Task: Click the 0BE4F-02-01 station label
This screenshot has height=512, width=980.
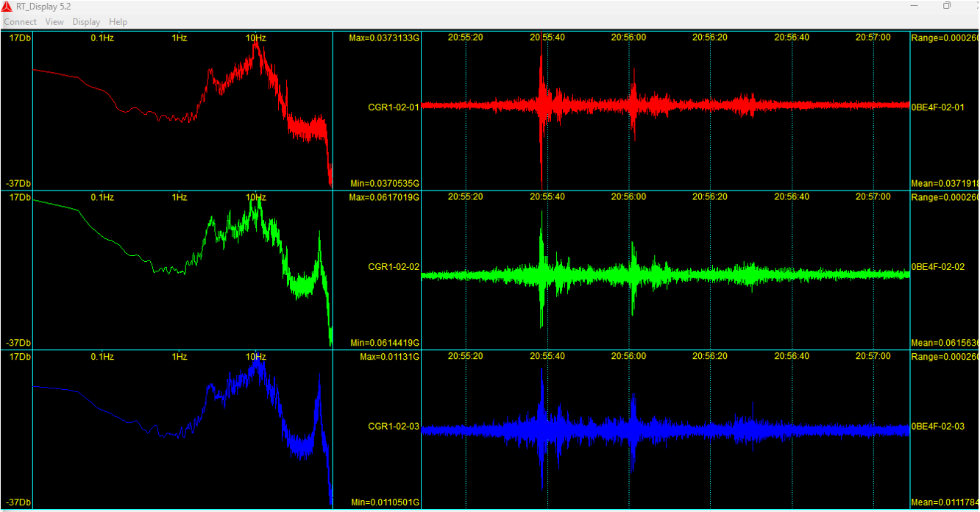Action: (x=937, y=107)
